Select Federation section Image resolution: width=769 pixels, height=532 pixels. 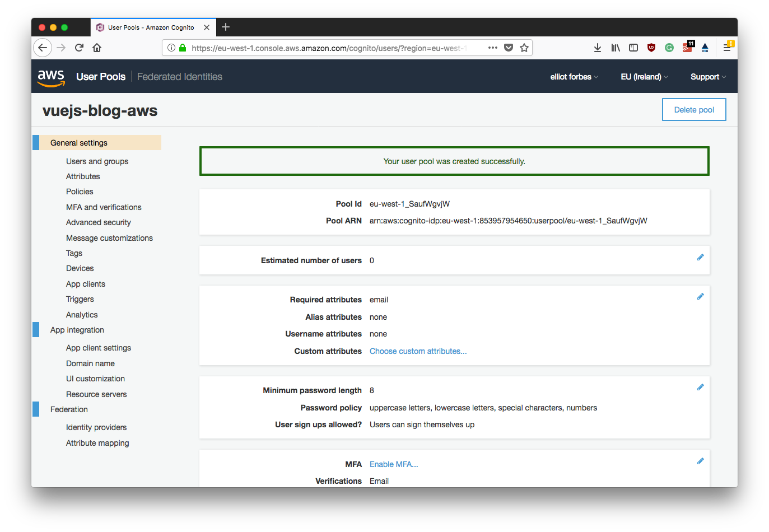pos(69,409)
